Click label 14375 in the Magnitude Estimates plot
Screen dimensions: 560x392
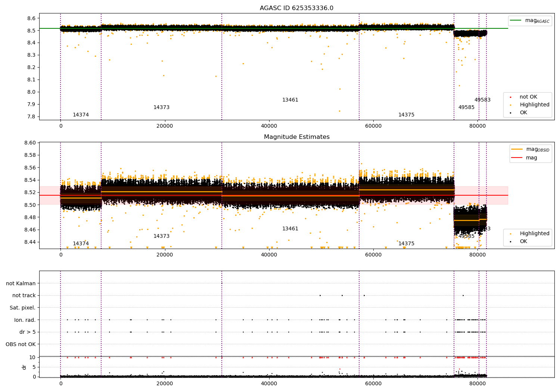click(x=406, y=244)
